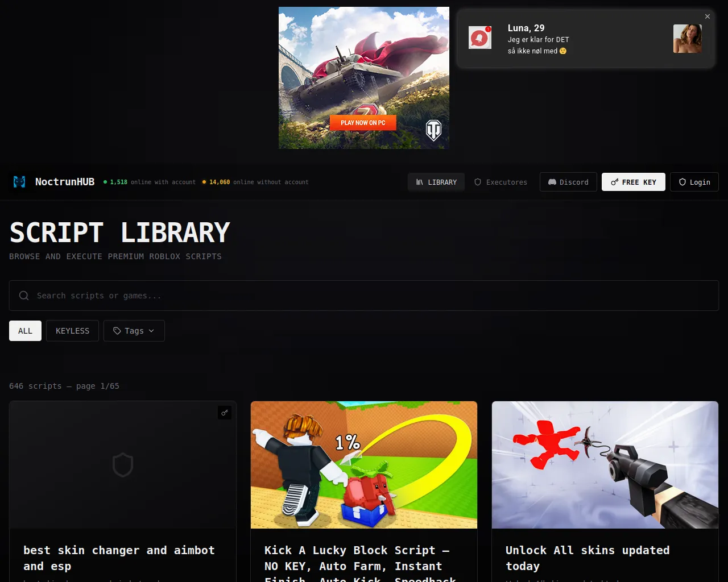Click the library books icon
728x582 pixels.
pyautogui.click(x=420, y=182)
